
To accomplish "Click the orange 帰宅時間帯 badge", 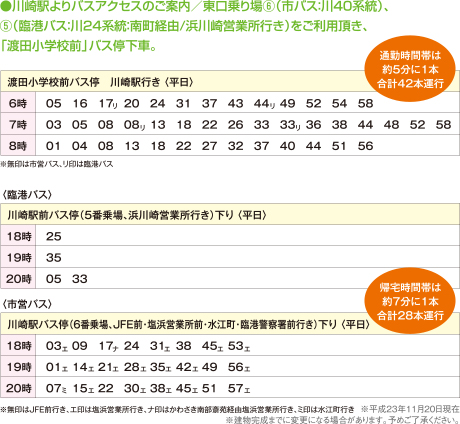I will click(x=410, y=301).
